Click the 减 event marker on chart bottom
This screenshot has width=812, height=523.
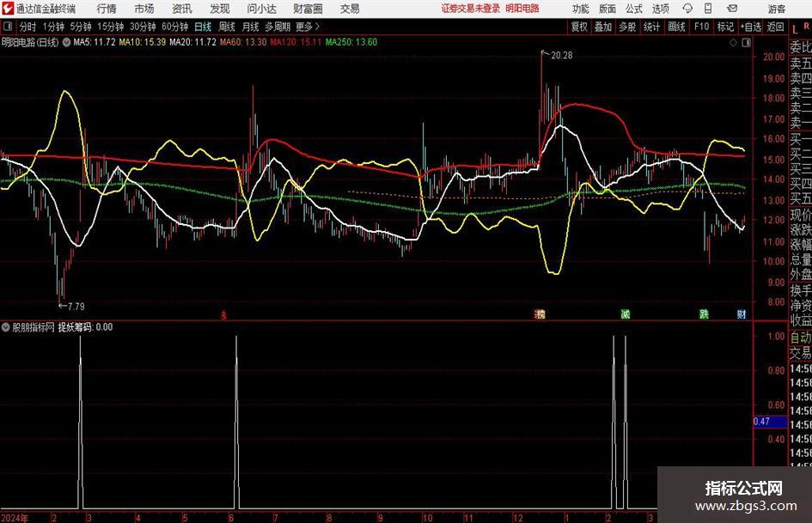click(626, 313)
